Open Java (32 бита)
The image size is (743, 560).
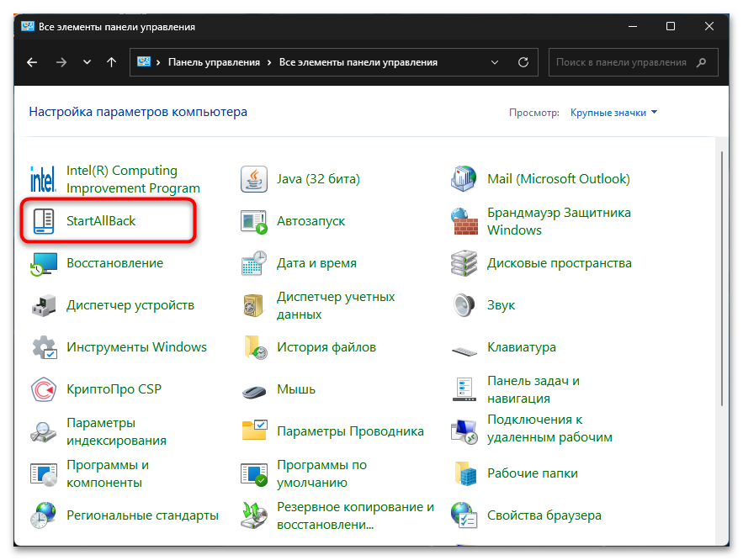coord(317,178)
